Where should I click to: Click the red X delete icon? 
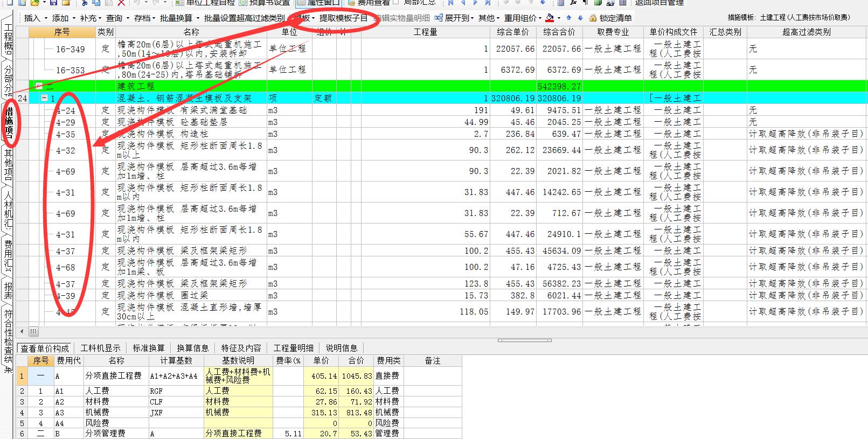point(121,3)
